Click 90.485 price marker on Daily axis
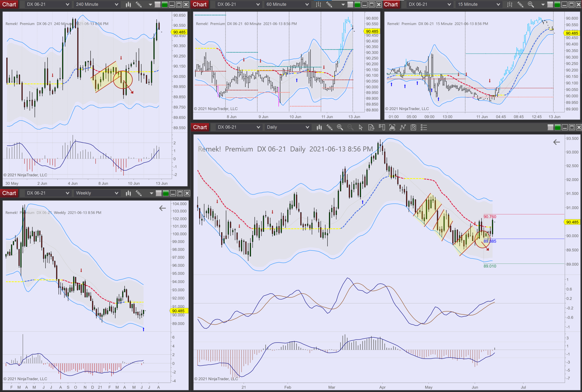 pos(572,222)
